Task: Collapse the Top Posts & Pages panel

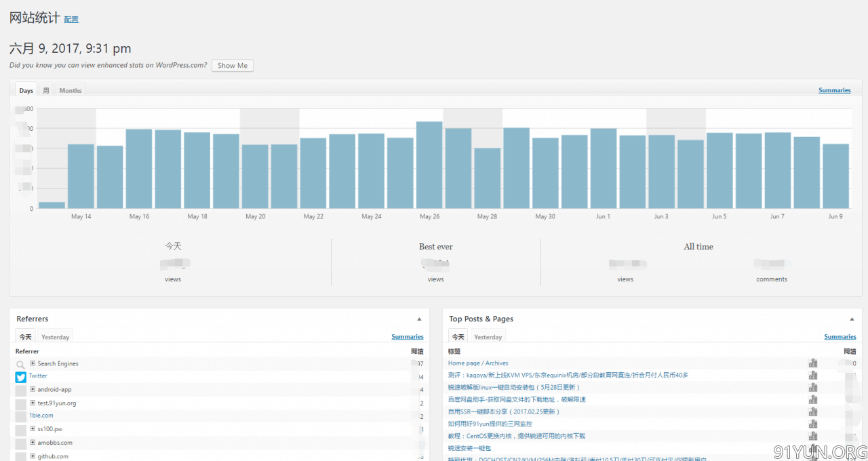Action: pyautogui.click(x=852, y=319)
